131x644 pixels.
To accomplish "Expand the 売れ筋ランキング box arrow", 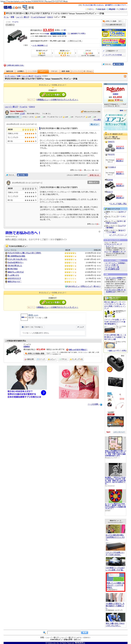I will pos(53,53).
